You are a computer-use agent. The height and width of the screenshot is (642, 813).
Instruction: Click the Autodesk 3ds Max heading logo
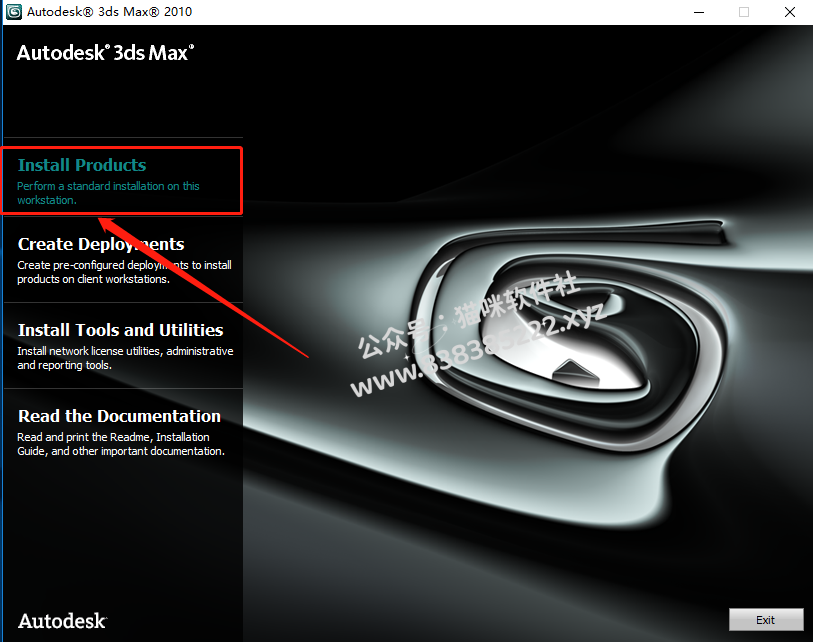[105, 53]
